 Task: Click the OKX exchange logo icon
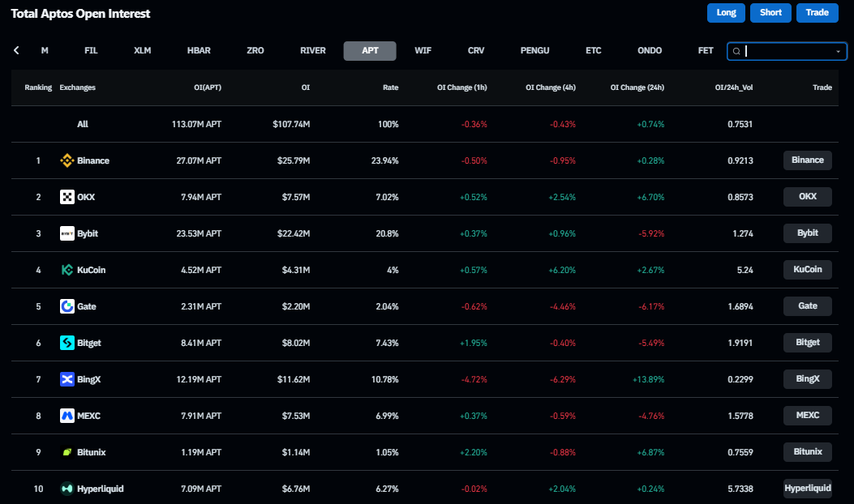coord(67,197)
